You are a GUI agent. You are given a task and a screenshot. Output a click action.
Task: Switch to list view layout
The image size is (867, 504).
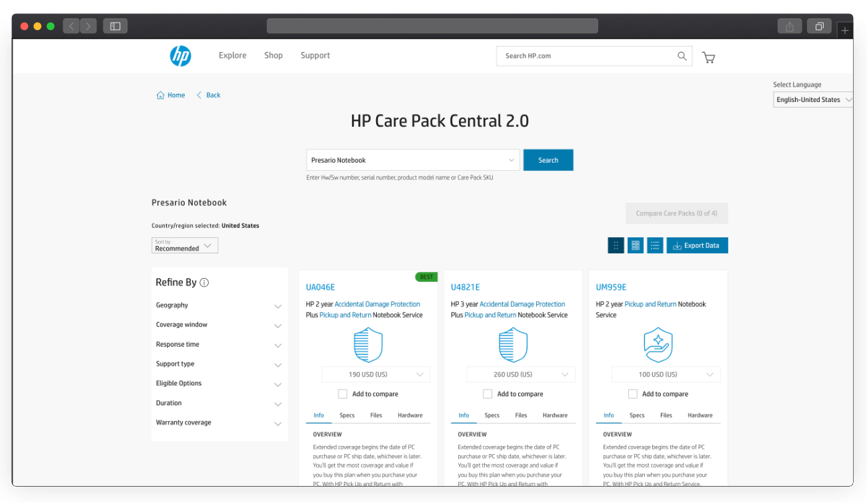(655, 245)
